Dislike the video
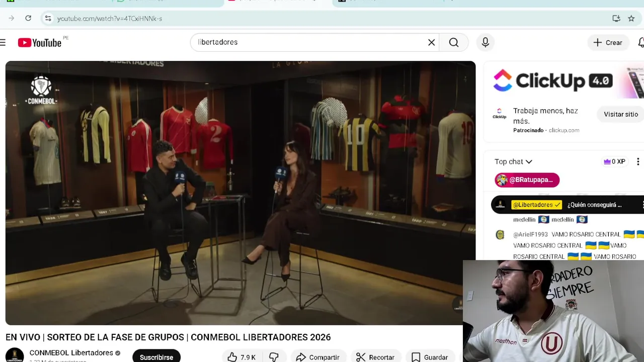644x362 pixels. pyautogui.click(x=274, y=357)
